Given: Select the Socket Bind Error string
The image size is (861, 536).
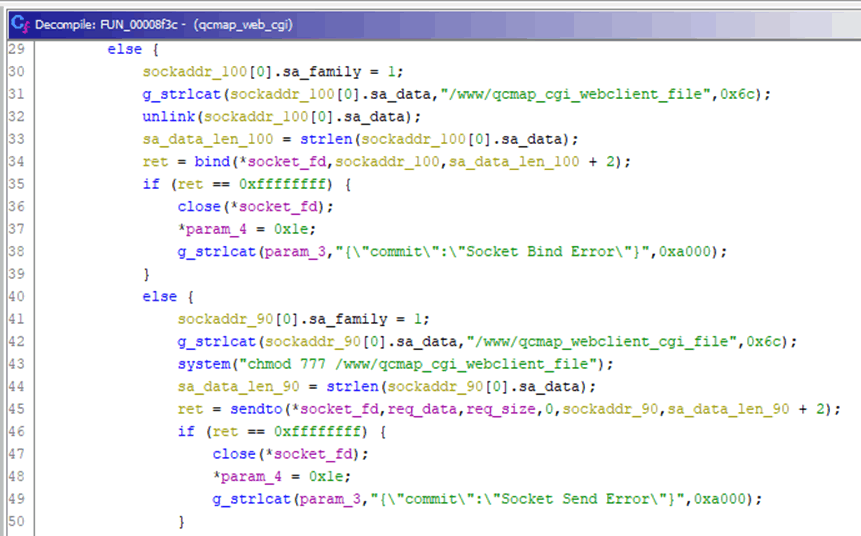Looking at the screenshot, I should click(493, 252).
